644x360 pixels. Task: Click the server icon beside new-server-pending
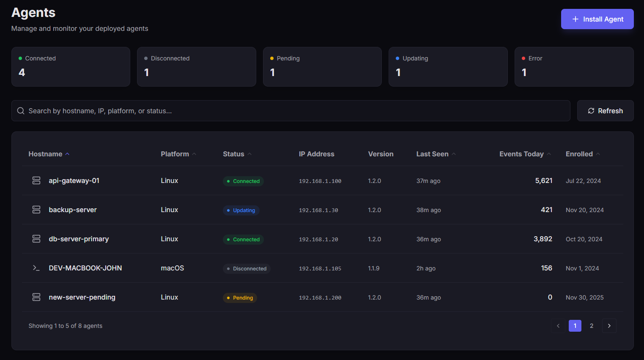pyautogui.click(x=36, y=297)
